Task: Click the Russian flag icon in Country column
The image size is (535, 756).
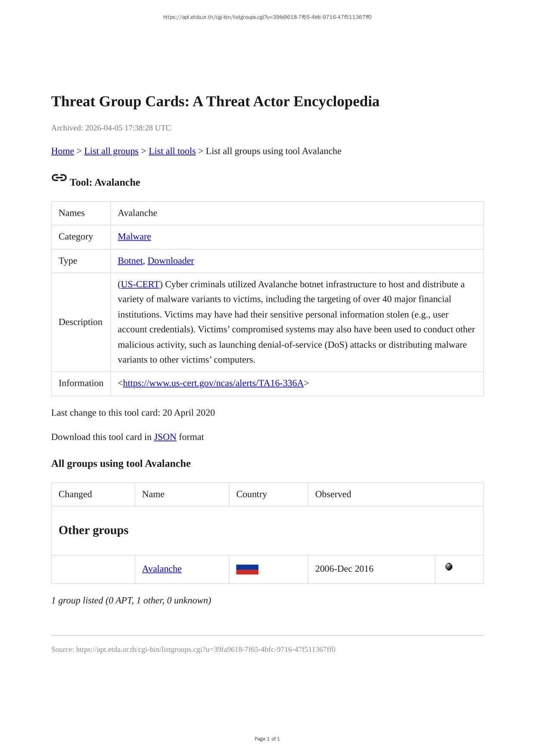Action: click(247, 569)
